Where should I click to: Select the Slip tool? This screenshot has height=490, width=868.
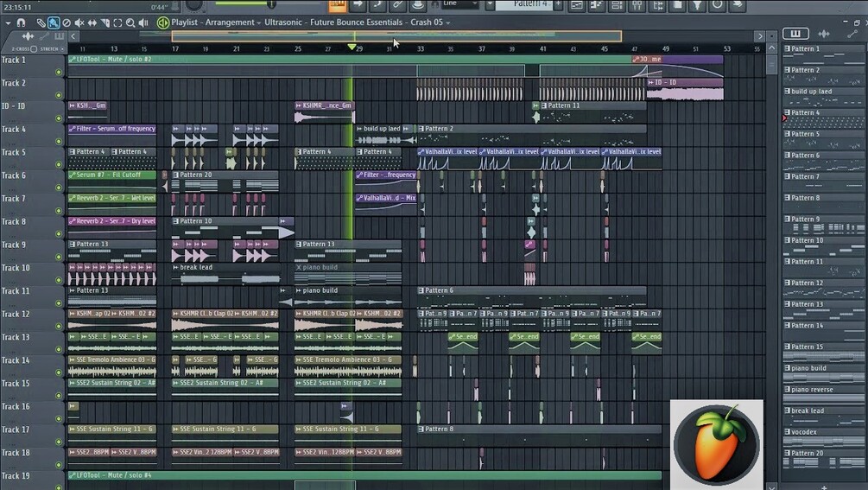[92, 22]
